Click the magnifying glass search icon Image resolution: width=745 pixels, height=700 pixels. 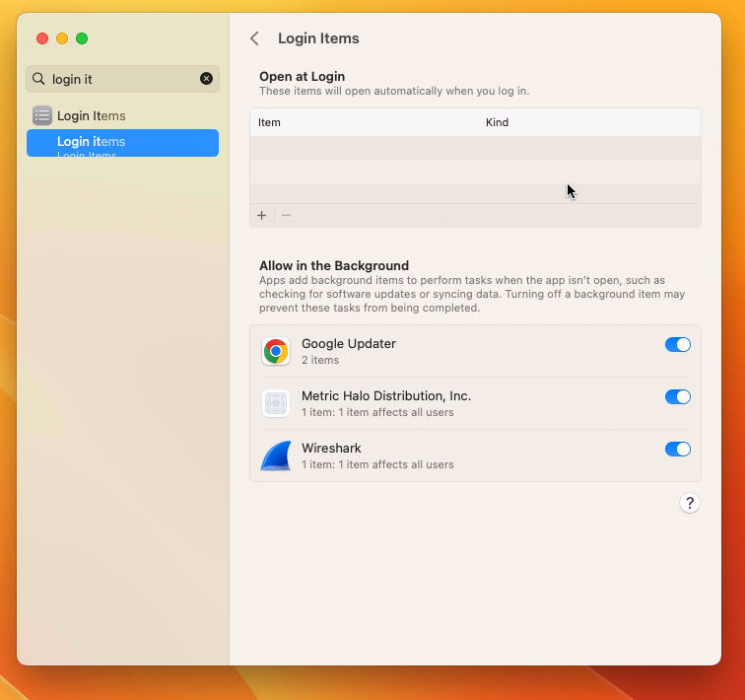38,79
